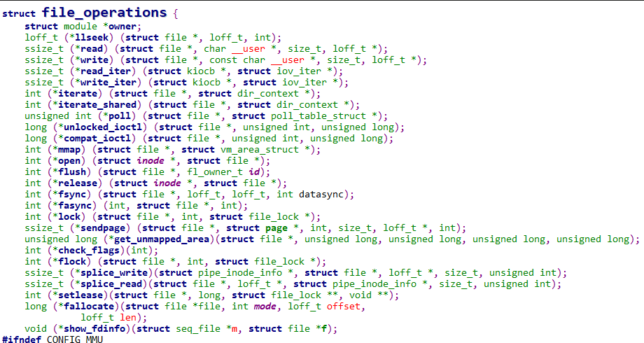Click the #ifndef preprocessor directive
644x343 pixels.
(x=22, y=339)
